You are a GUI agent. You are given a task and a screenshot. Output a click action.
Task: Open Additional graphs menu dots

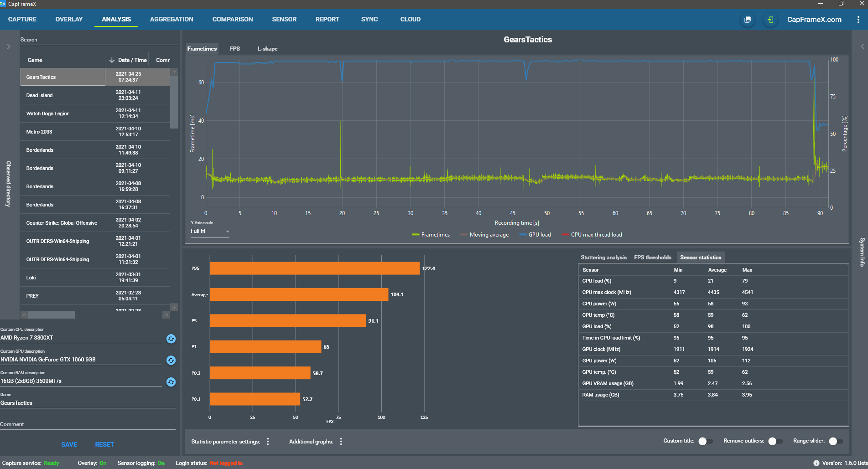(x=341, y=441)
